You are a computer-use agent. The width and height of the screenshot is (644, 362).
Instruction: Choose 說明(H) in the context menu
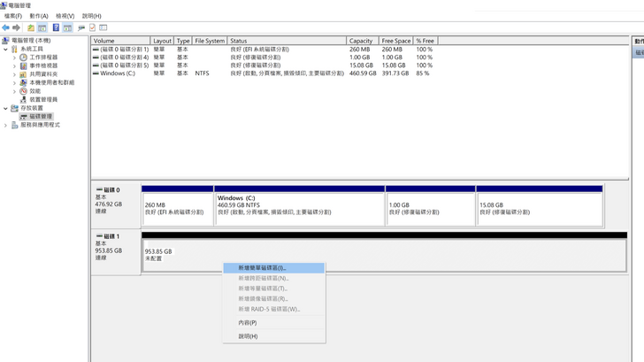[x=248, y=336]
